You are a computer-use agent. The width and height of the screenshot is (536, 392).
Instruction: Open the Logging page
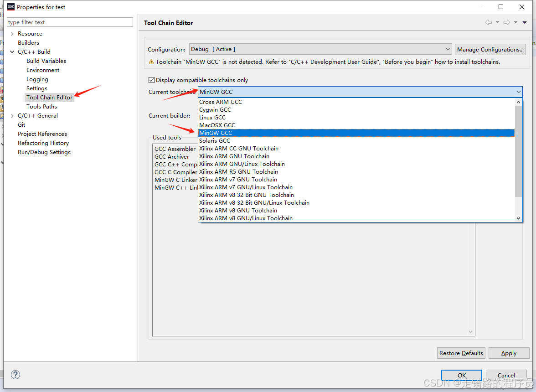tap(37, 79)
